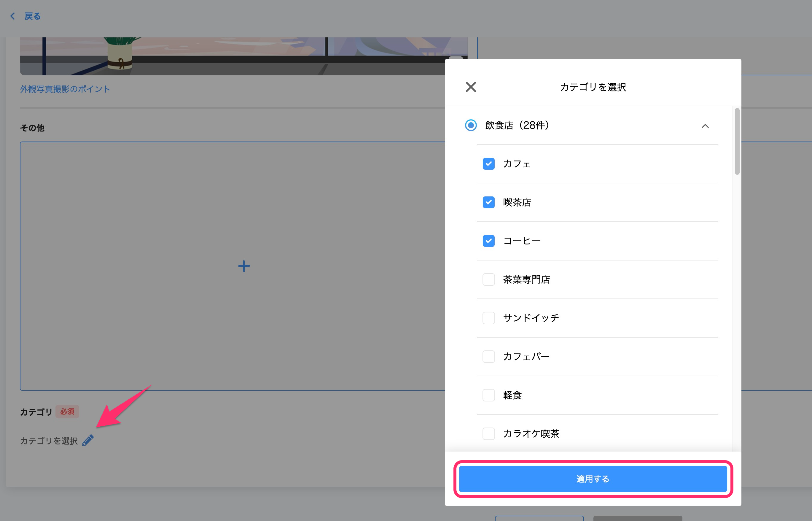Uncheck the カフェ checkbox

488,164
